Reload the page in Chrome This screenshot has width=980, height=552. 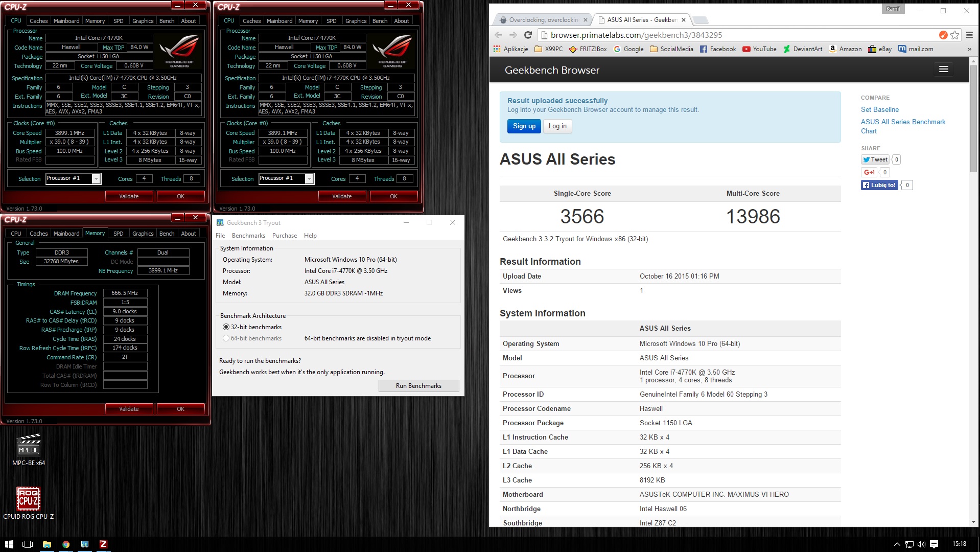(x=528, y=35)
